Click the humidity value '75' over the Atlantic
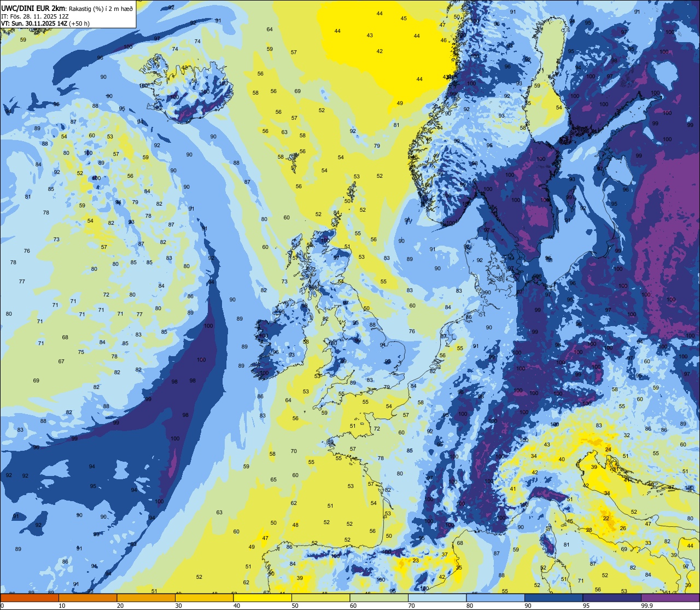Image resolution: width=700 pixels, height=610 pixels. (81, 352)
